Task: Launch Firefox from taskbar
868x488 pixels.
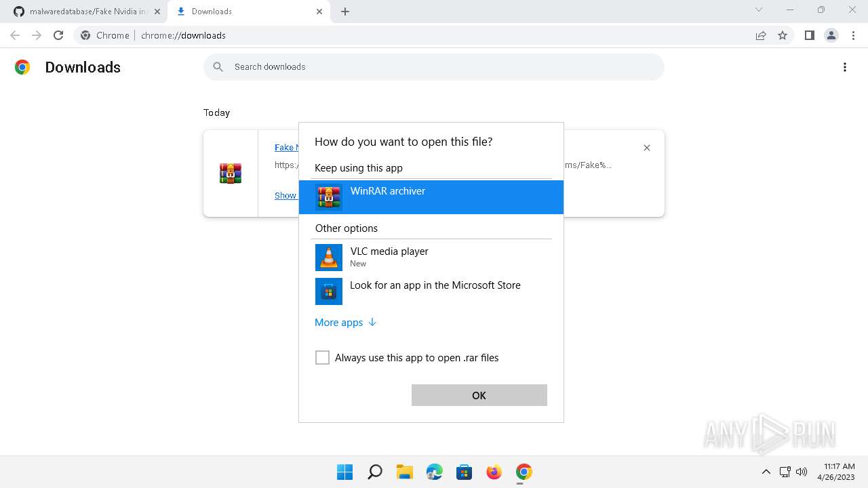Action: (x=494, y=472)
